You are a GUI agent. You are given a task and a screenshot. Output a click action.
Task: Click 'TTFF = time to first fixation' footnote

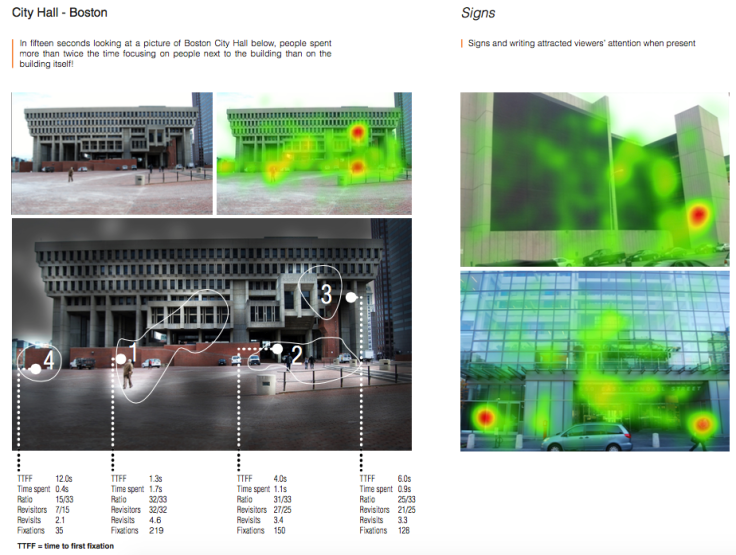point(65,546)
